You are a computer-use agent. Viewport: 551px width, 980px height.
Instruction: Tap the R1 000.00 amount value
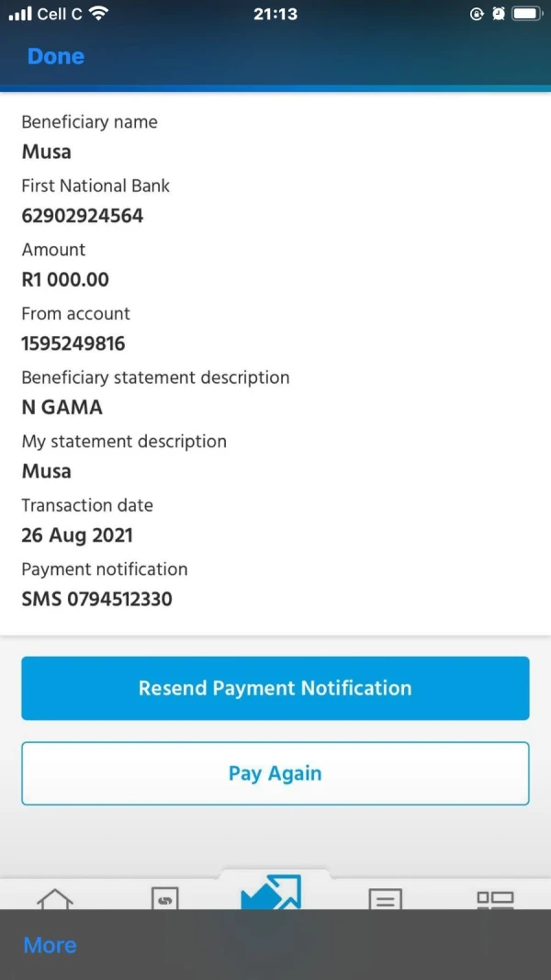[x=65, y=279]
